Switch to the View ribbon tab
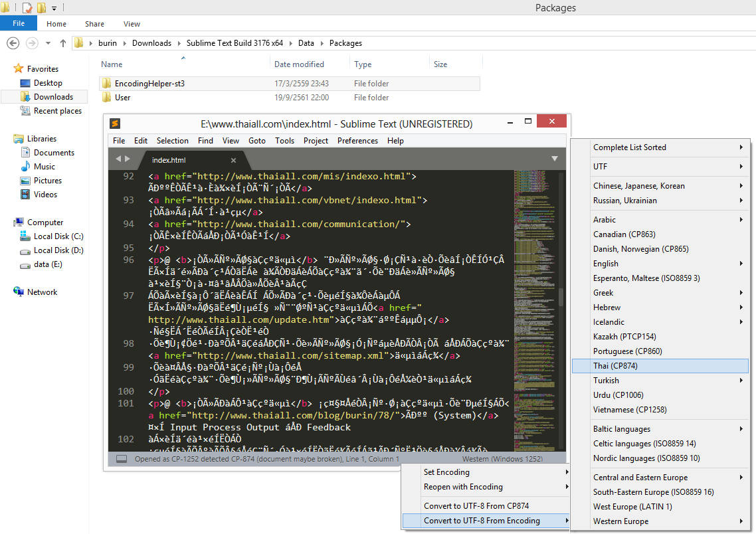 132,24
